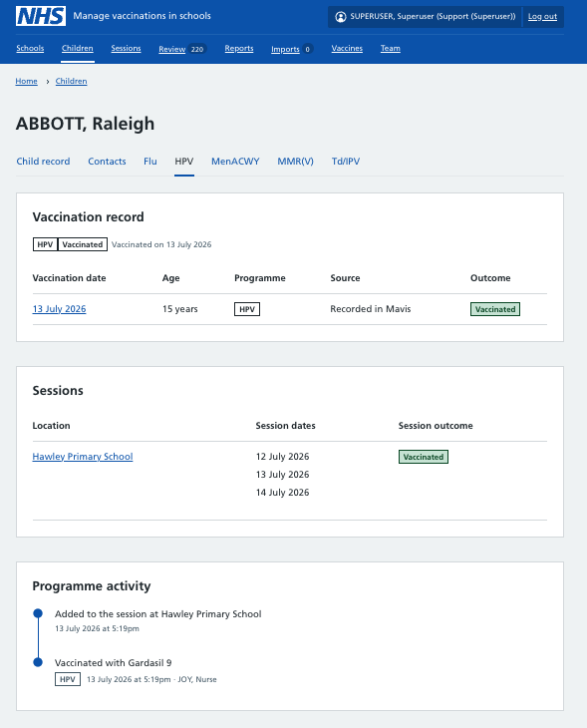Select the MMR(V) programme tab
Image resolution: width=587 pixels, height=728 pixels.
(295, 162)
